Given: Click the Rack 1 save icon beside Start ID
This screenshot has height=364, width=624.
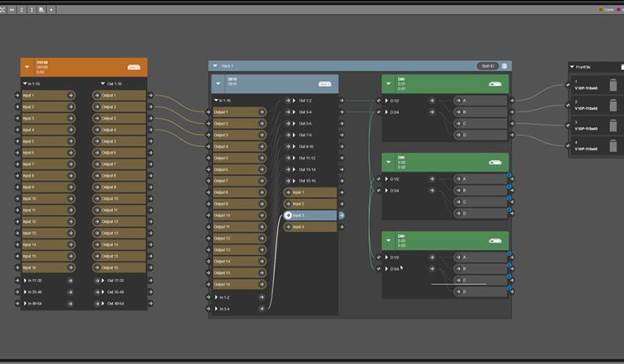Looking at the screenshot, I should pyautogui.click(x=505, y=66).
